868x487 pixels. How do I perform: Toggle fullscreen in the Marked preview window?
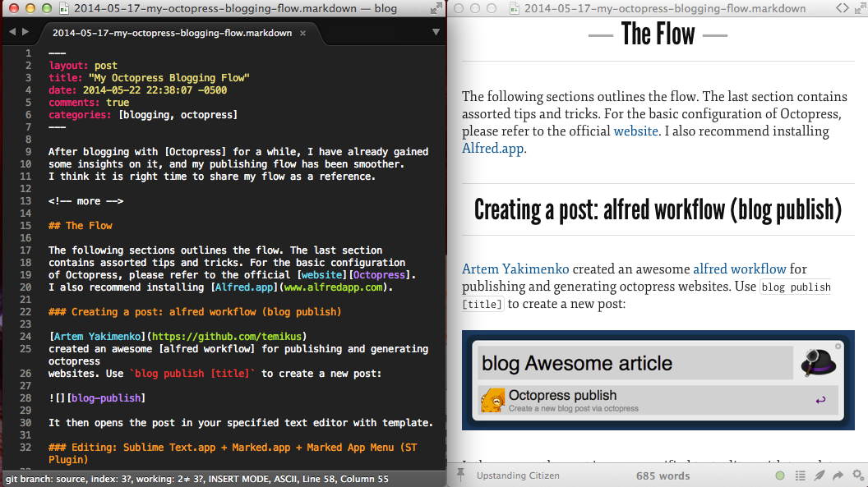[x=861, y=8]
